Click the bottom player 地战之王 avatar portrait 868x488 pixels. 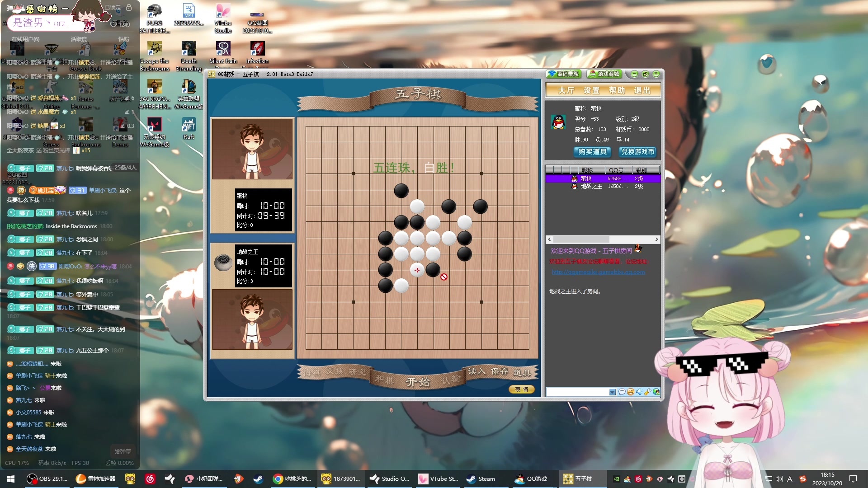coord(252,319)
